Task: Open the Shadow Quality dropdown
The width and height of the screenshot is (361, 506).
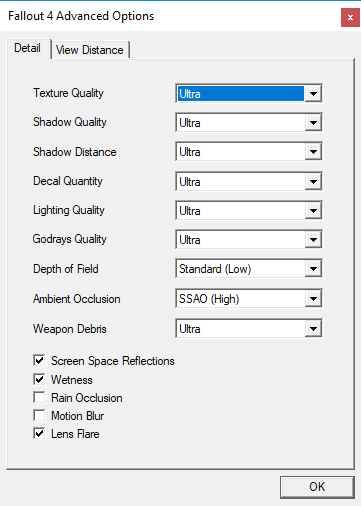Action: coord(249,123)
